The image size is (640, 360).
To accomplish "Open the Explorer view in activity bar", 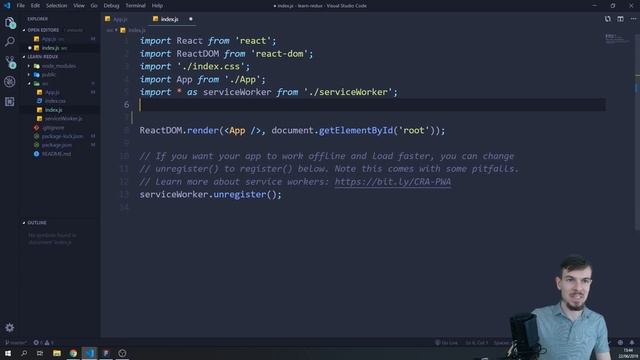I will point(10,23).
